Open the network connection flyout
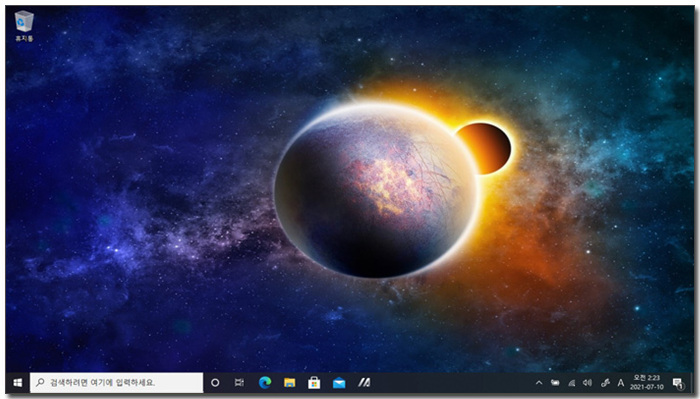700x399 pixels. [x=571, y=383]
